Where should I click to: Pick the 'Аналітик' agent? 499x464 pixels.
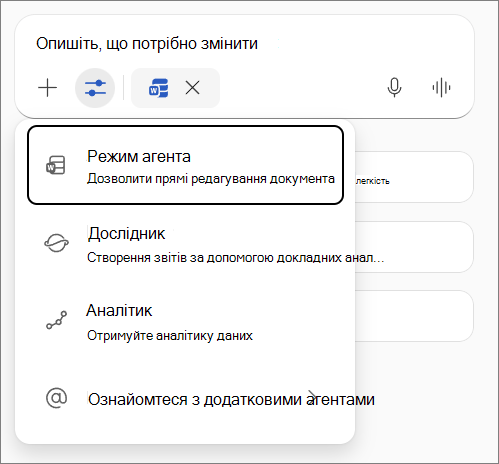point(185,322)
